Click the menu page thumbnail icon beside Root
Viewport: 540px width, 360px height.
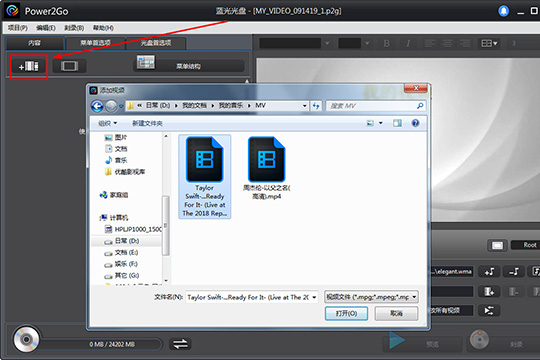tap(497, 245)
